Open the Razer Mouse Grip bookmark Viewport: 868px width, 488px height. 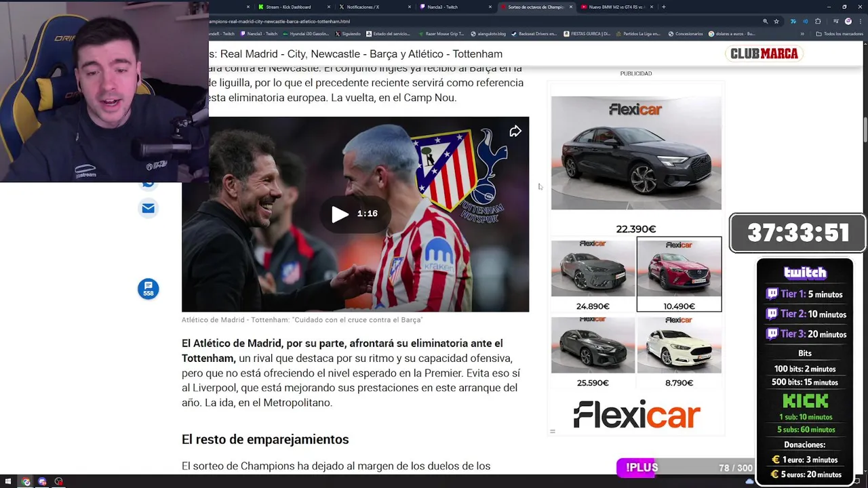point(441,33)
